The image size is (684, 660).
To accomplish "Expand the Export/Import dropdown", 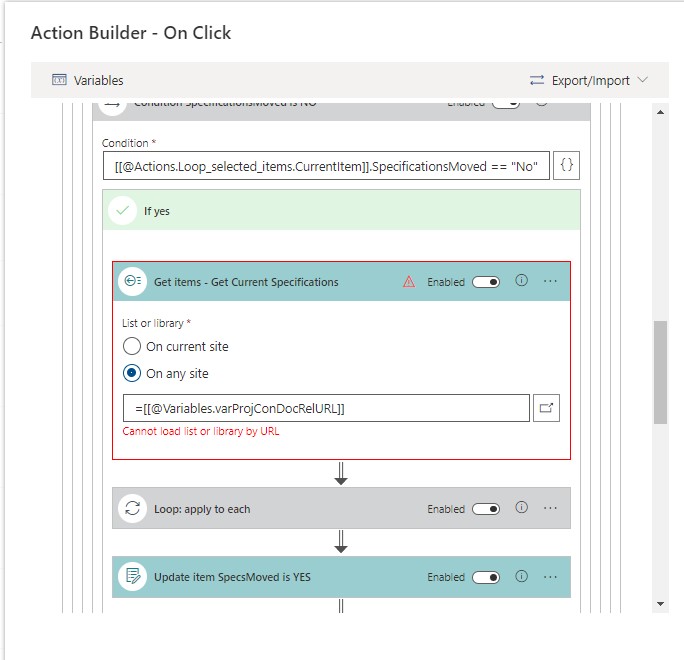I will click(x=589, y=80).
